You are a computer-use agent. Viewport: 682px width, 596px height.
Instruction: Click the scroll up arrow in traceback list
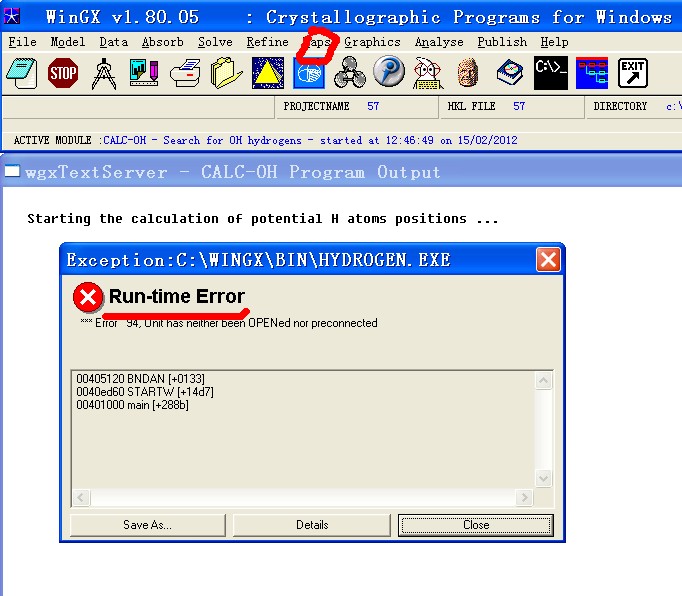coord(543,381)
